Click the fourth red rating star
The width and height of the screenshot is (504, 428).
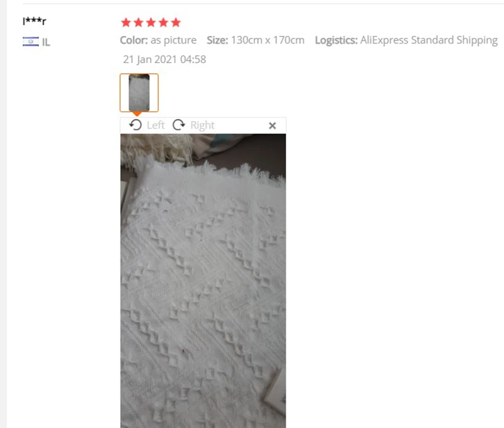163,23
